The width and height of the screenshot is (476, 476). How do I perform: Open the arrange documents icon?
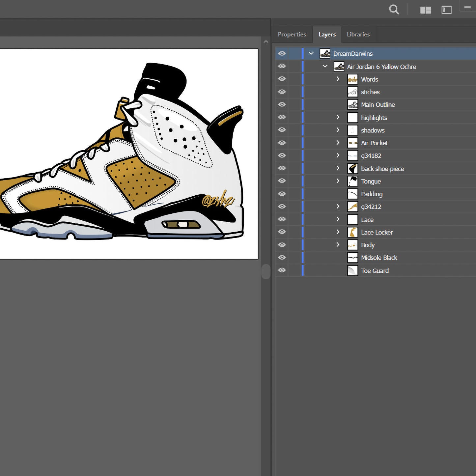426,10
